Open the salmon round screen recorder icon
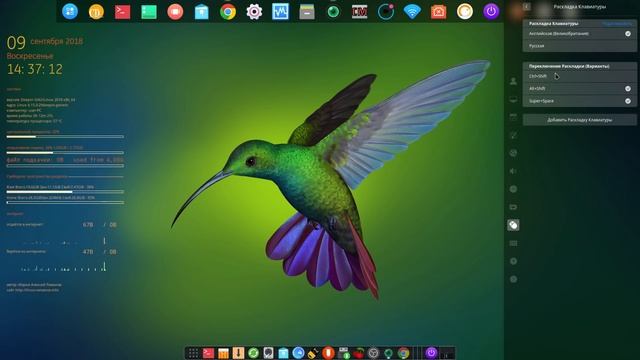The image size is (640, 360). [x=175, y=12]
